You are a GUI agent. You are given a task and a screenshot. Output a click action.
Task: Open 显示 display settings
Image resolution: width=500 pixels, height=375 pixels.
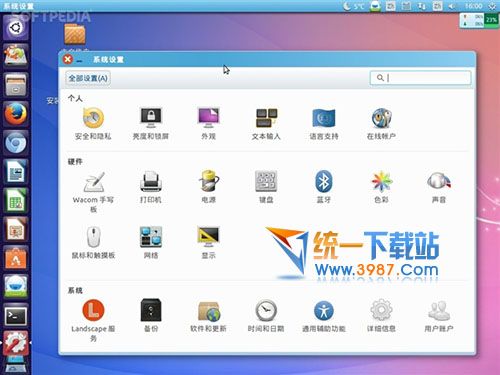click(209, 243)
